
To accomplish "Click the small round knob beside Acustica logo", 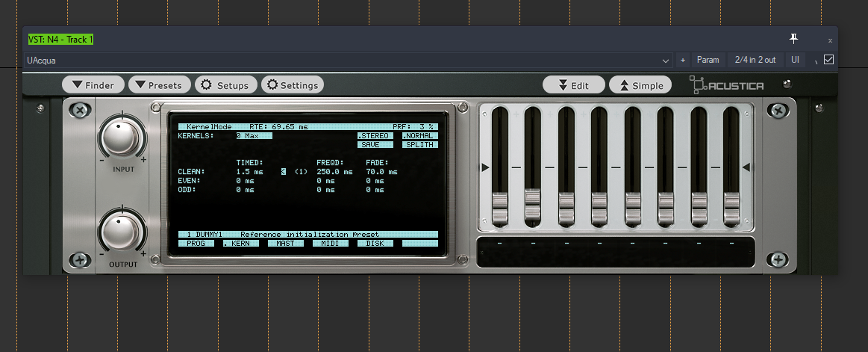I will click(787, 84).
